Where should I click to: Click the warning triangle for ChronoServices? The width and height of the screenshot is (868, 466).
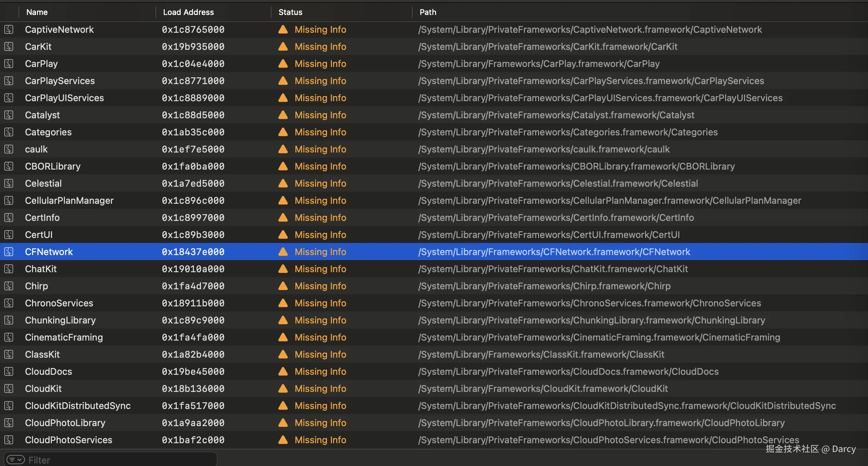[283, 303]
